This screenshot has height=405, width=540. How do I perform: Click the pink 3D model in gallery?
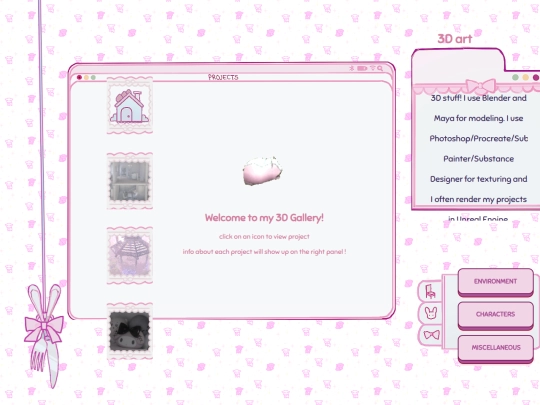(x=263, y=171)
